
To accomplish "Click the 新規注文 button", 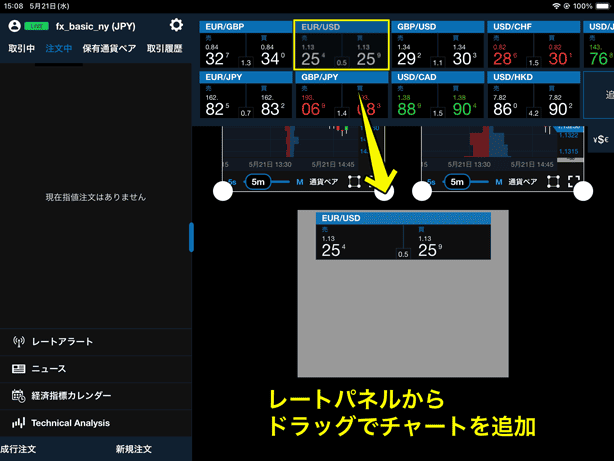I will (134, 449).
